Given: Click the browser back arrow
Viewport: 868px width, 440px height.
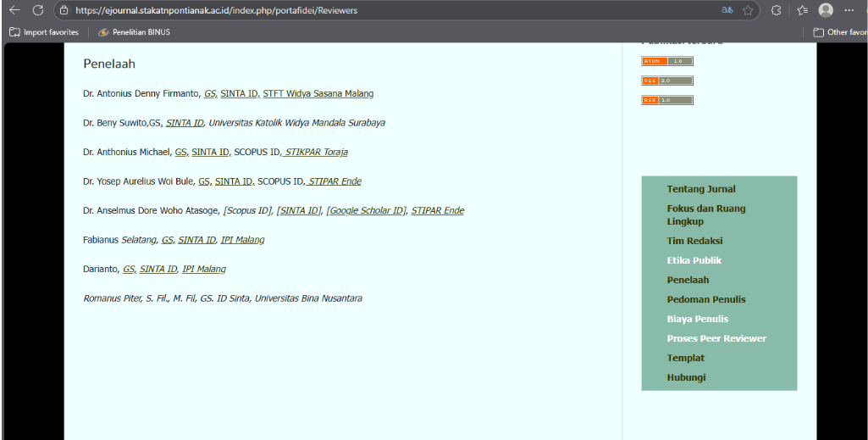Looking at the screenshot, I should (14, 10).
